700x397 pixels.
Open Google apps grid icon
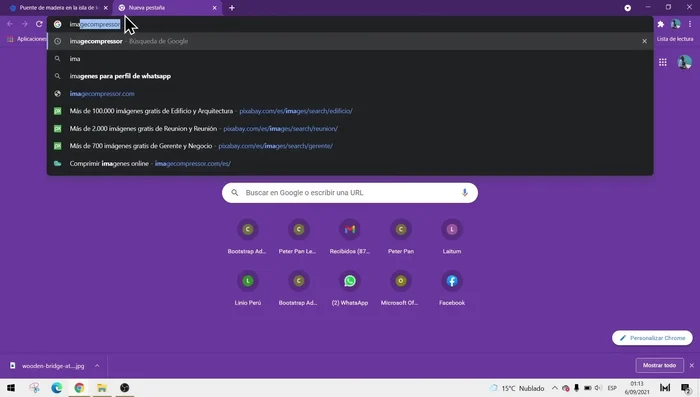(662, 62)
